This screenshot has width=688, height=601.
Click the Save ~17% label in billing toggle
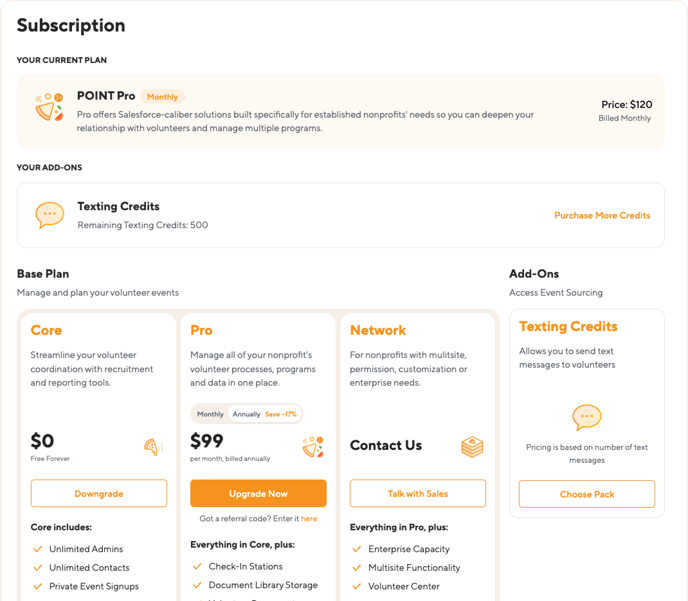(x=281, y=414)
